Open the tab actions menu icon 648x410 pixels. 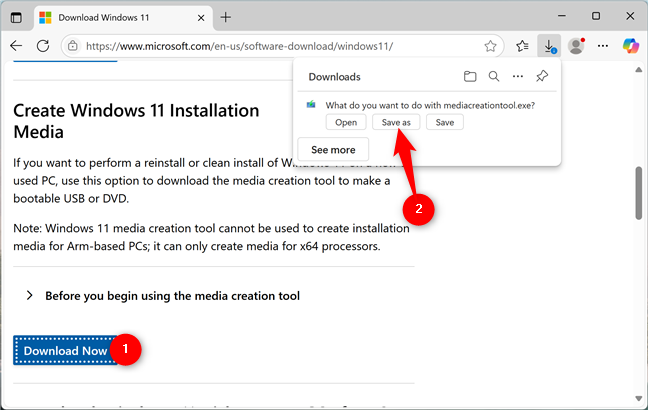(x=16, y=18)
